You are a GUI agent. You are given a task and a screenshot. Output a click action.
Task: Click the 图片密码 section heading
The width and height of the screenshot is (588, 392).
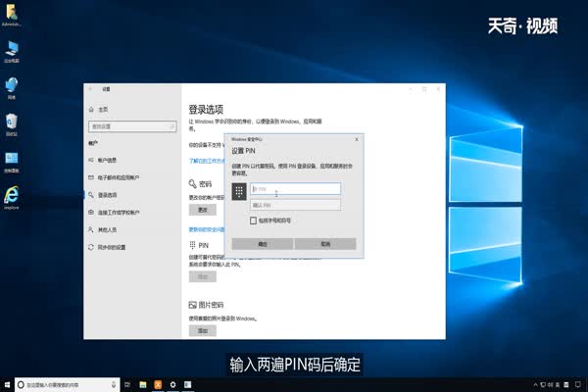(x=211, y=305)
